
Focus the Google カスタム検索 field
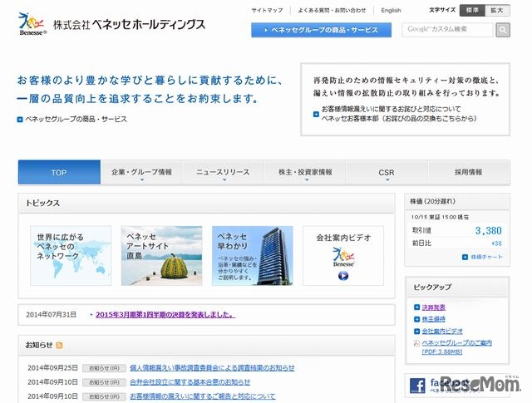click(x=447, y=30)
